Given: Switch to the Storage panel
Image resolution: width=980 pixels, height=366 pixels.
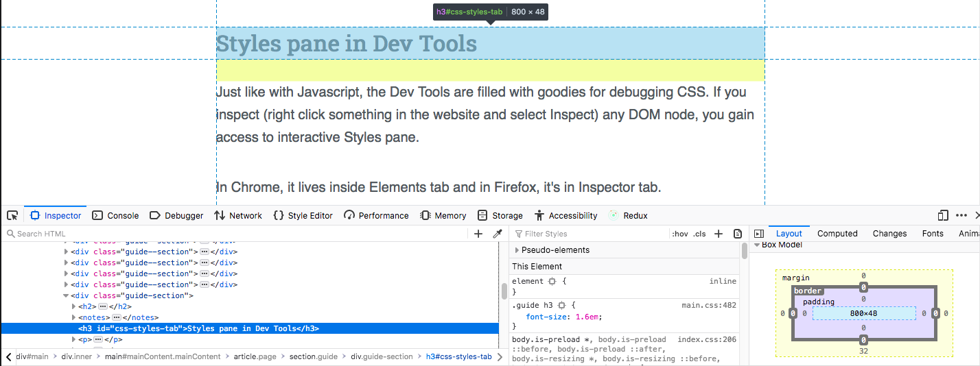Looking at the screenshot, I should 500,215.
